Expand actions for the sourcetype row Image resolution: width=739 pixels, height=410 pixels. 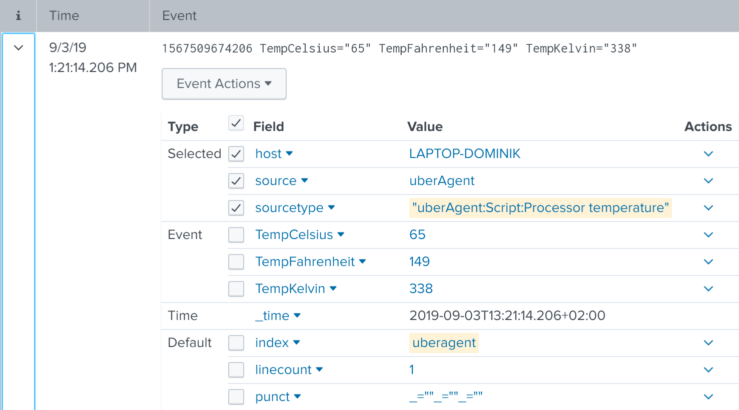pos(708,208)
